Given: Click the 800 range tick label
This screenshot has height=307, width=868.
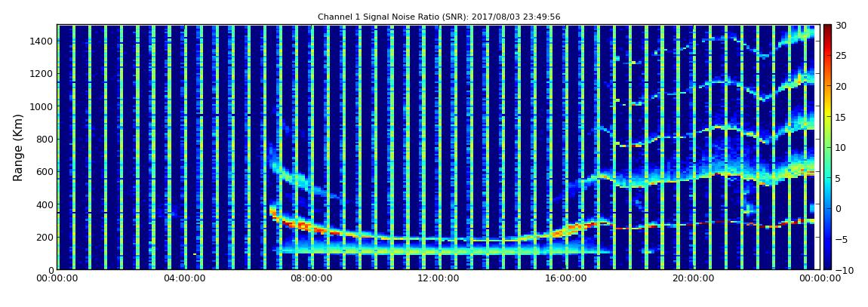Looking at the screenshot, I should [x=45, y=139].
